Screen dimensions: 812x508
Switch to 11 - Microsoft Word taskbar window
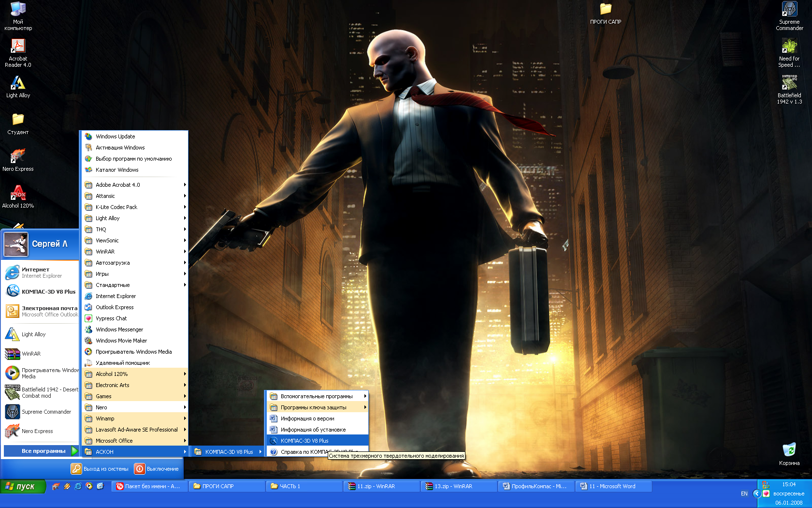coord(613,486)
